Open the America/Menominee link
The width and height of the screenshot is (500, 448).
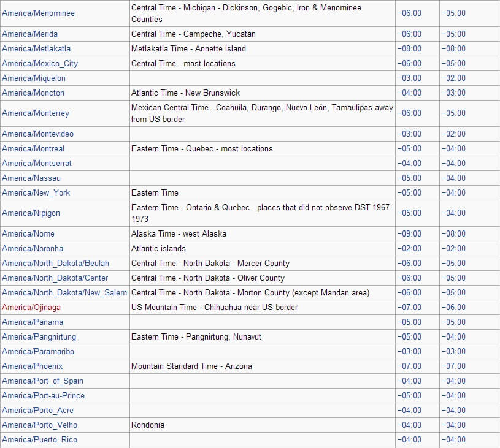38,13
